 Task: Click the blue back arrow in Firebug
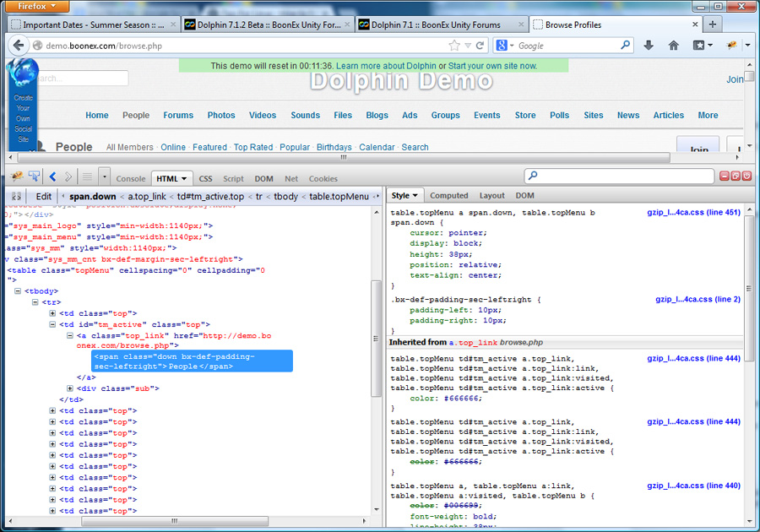pos(52,176)
